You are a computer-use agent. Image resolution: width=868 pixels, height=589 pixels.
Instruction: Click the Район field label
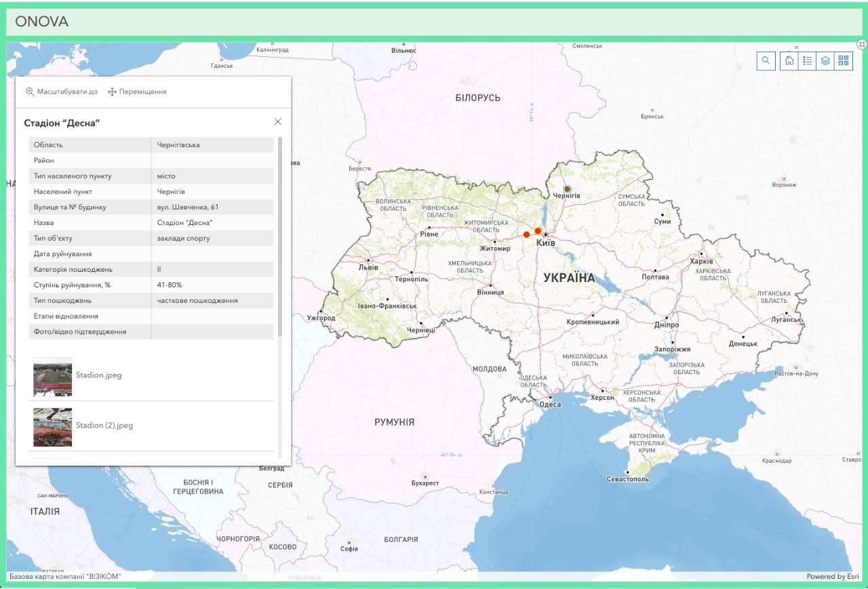pyautogui.click(x=44, y=161)
